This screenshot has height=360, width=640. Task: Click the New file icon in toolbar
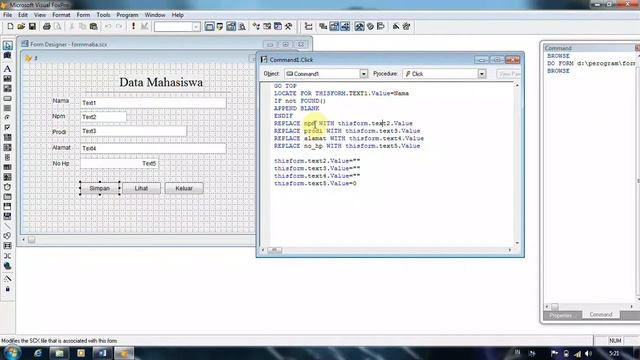click(10, 27)
